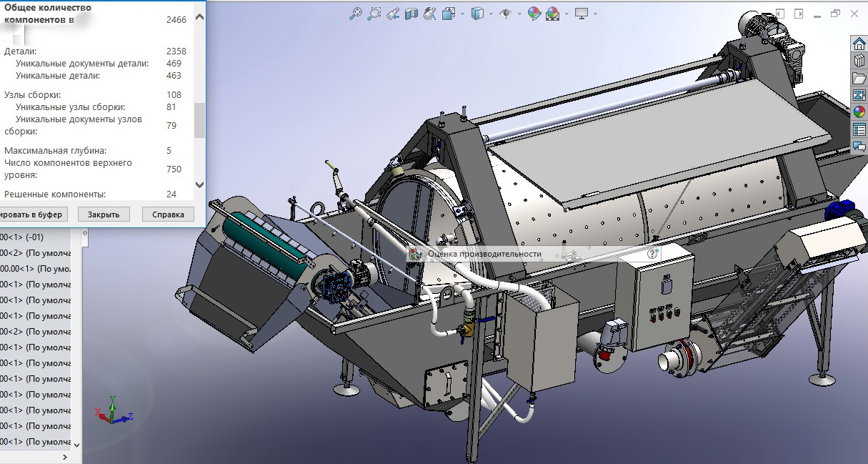868x464 pixels.
Task: Click the Edit Appearance color ball icon
Action: (534, 14)
